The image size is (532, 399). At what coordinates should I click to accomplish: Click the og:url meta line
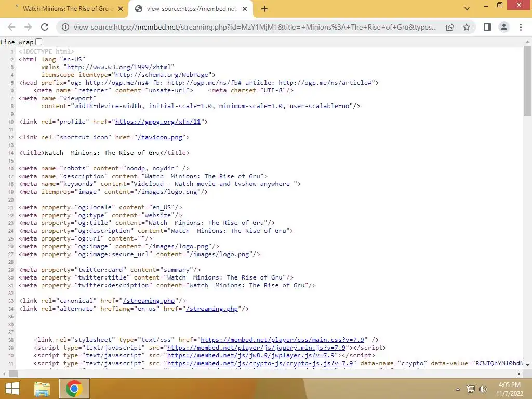tap(85, 238)
